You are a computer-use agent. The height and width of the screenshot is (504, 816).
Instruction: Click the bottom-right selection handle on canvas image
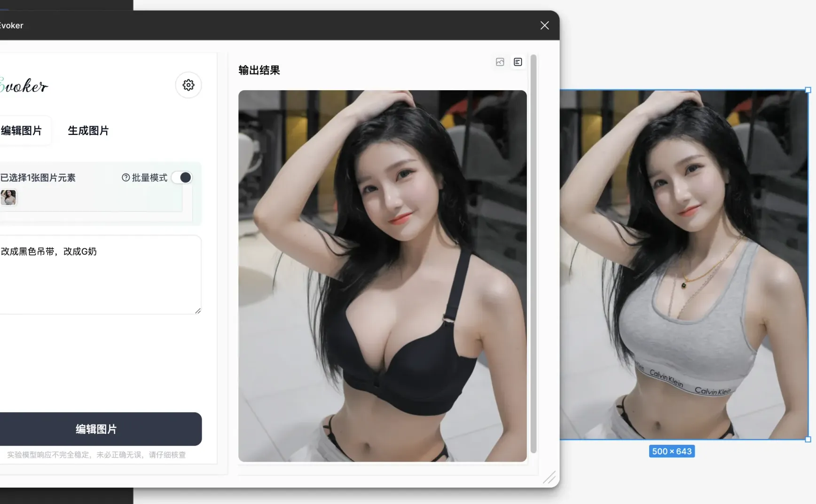coord(808,440)
